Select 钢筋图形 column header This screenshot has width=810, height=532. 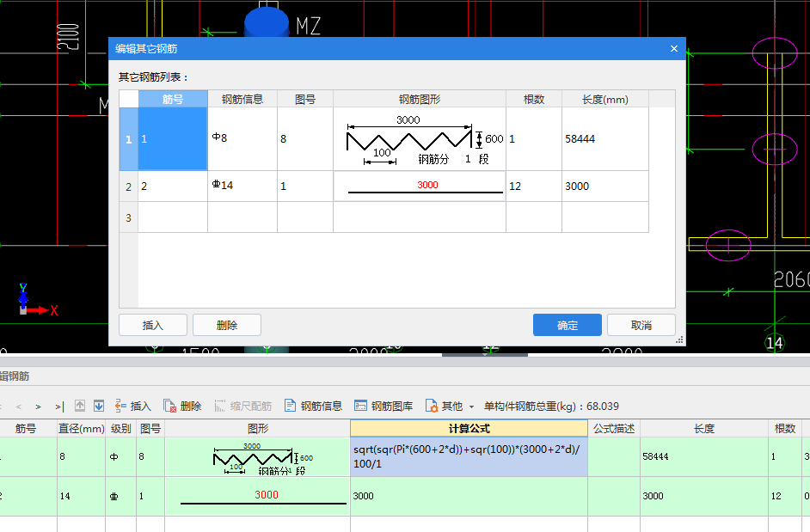tap(420, 99)
